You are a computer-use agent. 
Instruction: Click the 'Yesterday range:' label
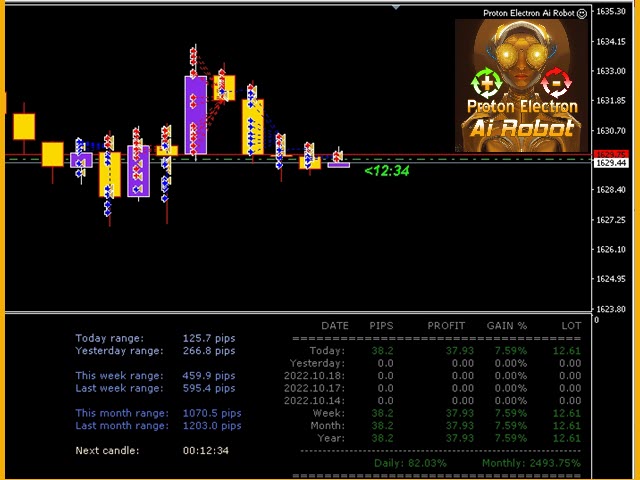(x=119, y=351)
